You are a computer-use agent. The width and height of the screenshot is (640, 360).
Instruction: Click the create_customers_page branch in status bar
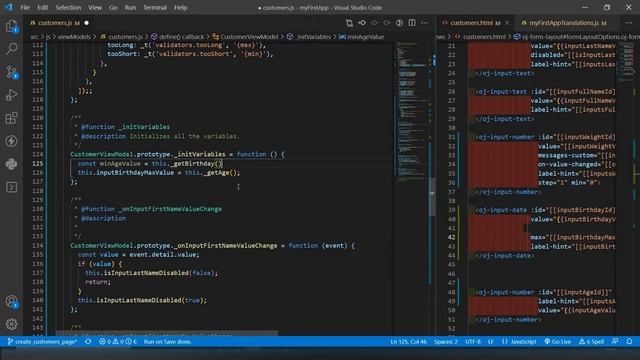(x=42, y=342)
